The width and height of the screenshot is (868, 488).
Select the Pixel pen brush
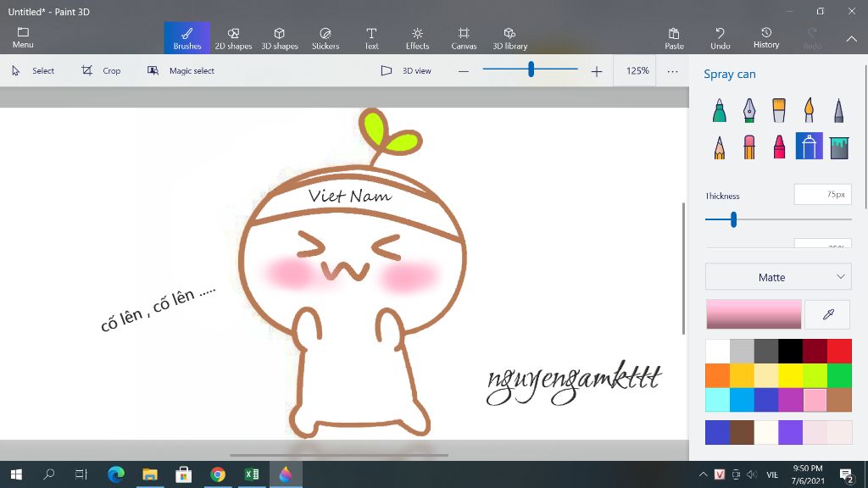point(838,110)
